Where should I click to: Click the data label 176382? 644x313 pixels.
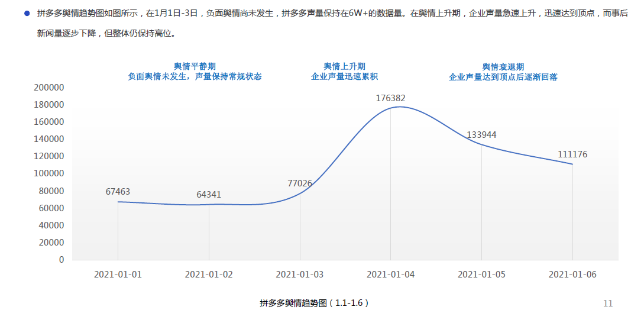tap(390, 98)
